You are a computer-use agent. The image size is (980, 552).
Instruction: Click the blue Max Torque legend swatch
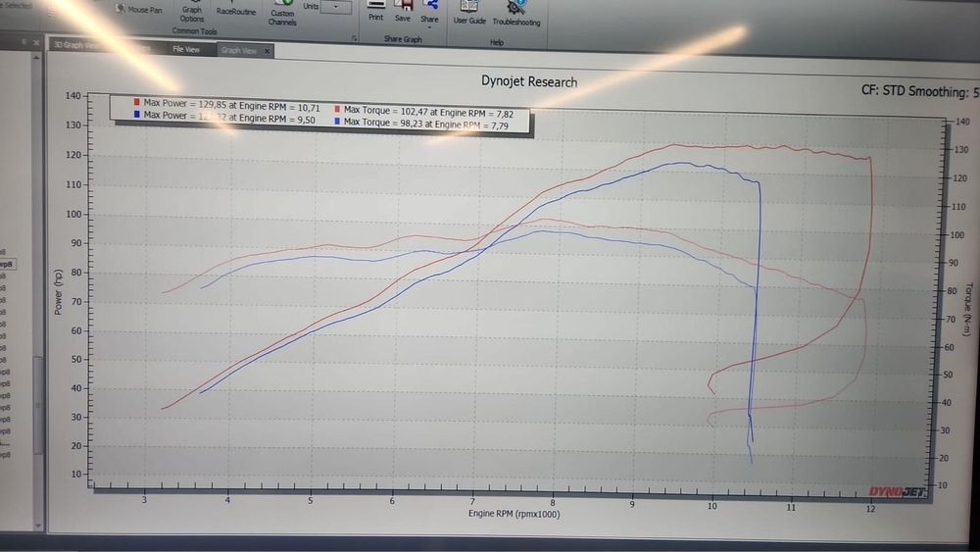pos(337,121)
